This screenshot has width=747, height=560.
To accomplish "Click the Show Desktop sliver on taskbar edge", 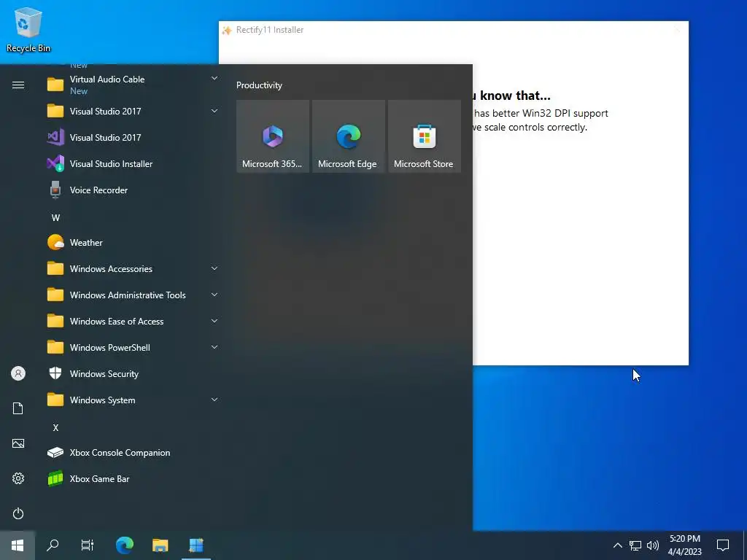I will [x=745, y=545].
